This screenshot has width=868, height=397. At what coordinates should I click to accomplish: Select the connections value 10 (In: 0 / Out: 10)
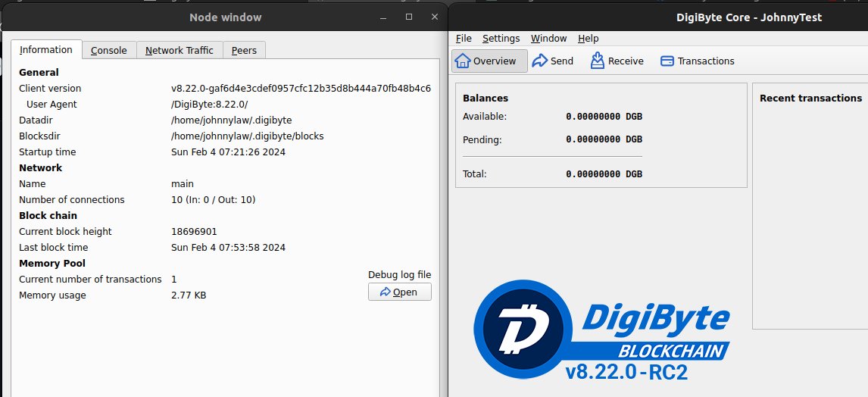(213, 200)
